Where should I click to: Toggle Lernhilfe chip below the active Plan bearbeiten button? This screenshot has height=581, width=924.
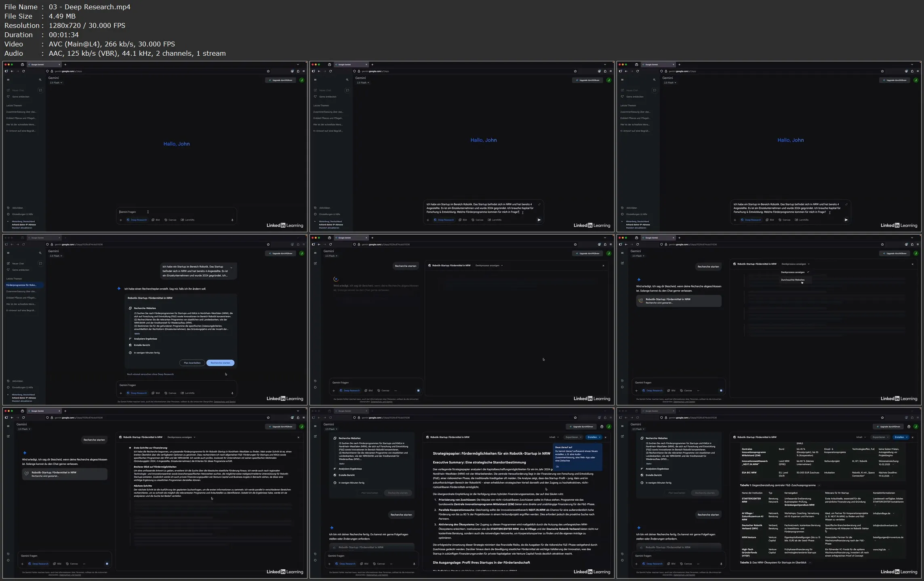(187, 393)
